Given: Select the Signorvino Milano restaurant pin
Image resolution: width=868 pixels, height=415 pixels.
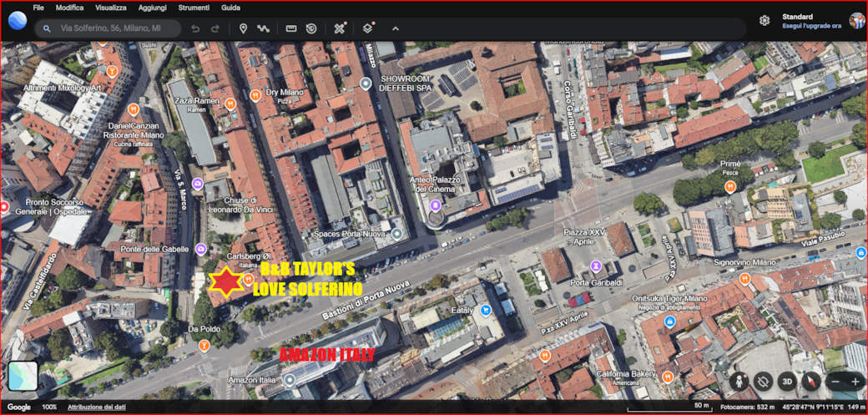Looking at the screenshot, I should 745,279.
